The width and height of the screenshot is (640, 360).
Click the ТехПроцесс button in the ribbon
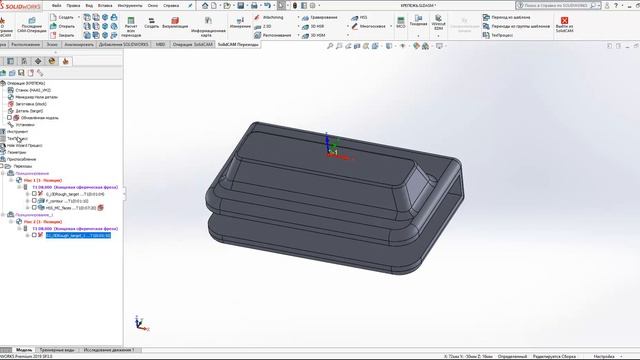click(x=498, y=35)
